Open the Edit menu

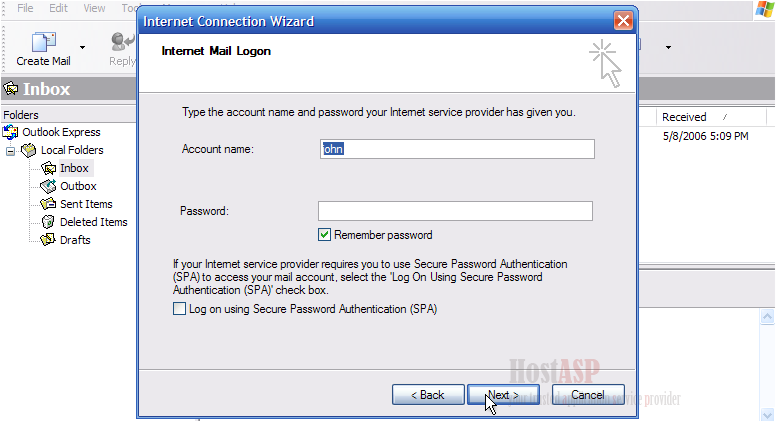pos(58,8)
